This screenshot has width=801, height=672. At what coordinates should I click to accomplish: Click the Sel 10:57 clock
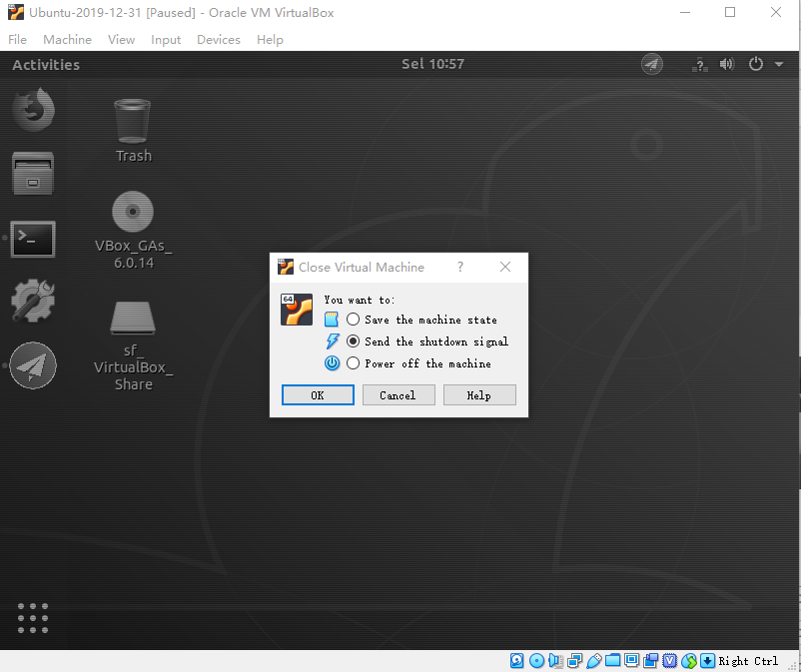[432, 64]
